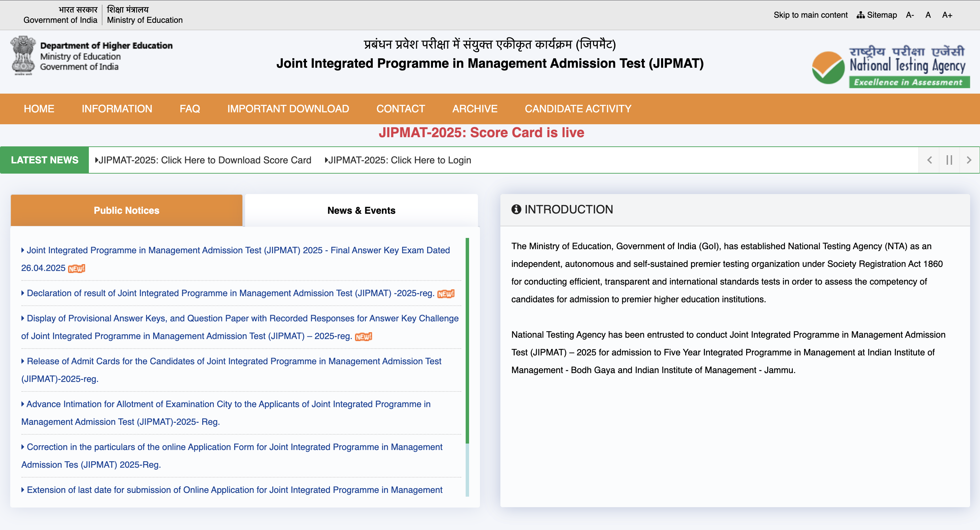Image resolution: width=980 pixels, height=530 pixels.
Task: Click NEW badge on Final Answer Key
Action: tap(77, 269)
